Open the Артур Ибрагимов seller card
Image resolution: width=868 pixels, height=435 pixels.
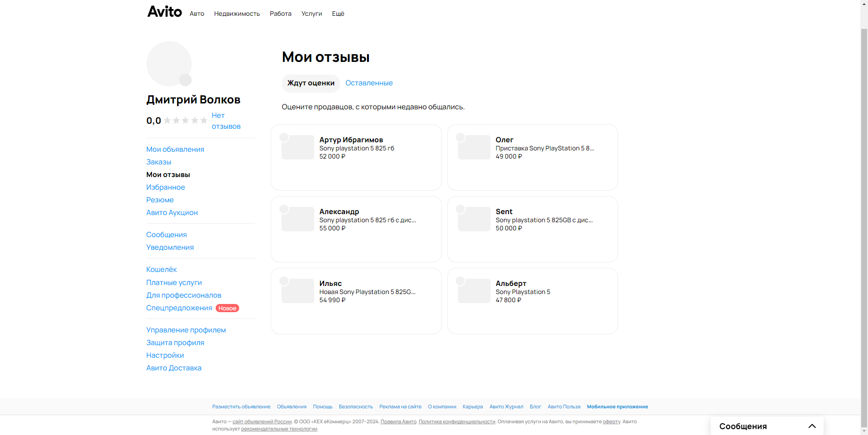click(x=356, y=157)
